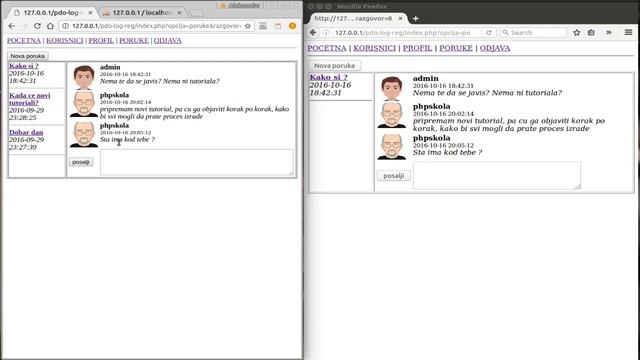Click the Firefox search box
This screenshot has height=360, width=640.
[533, 32]
